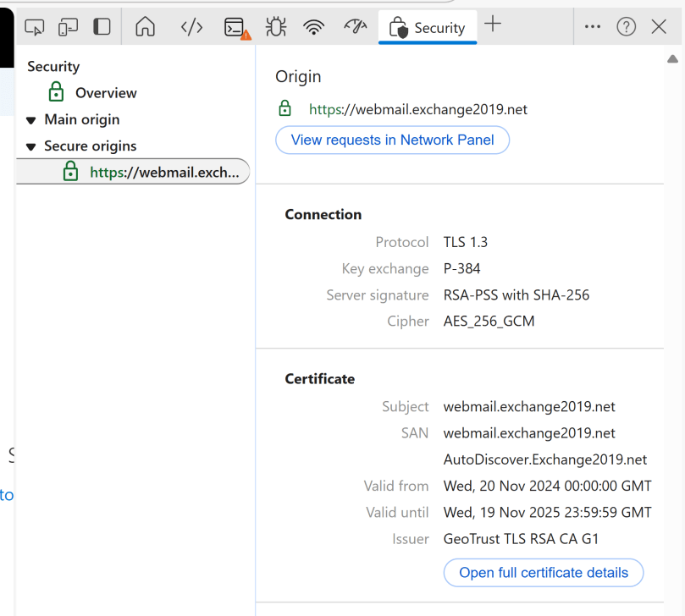This screenshot has width=685, height=616.
Task: Open the Console tool with warning badge
Action: click(x=235, y=28)
